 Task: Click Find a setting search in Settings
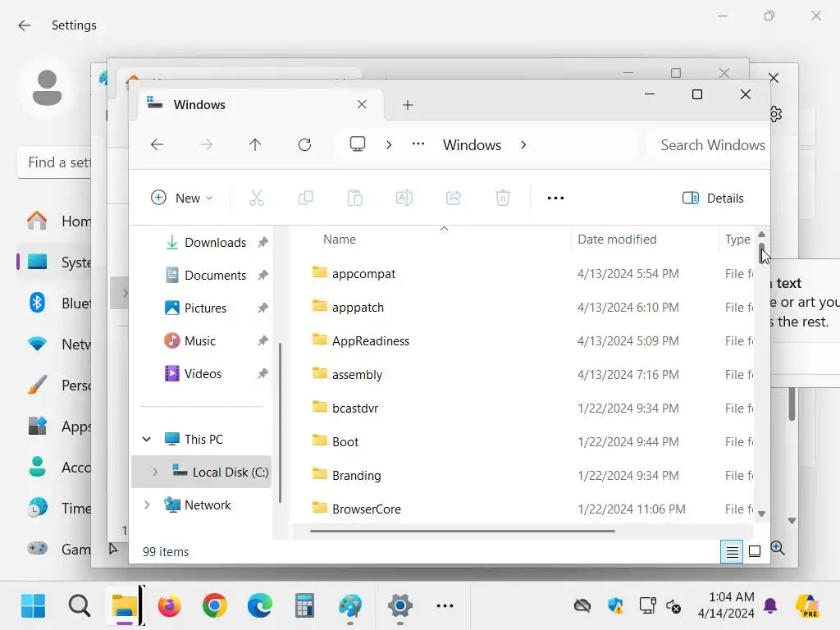coord(55,162)
